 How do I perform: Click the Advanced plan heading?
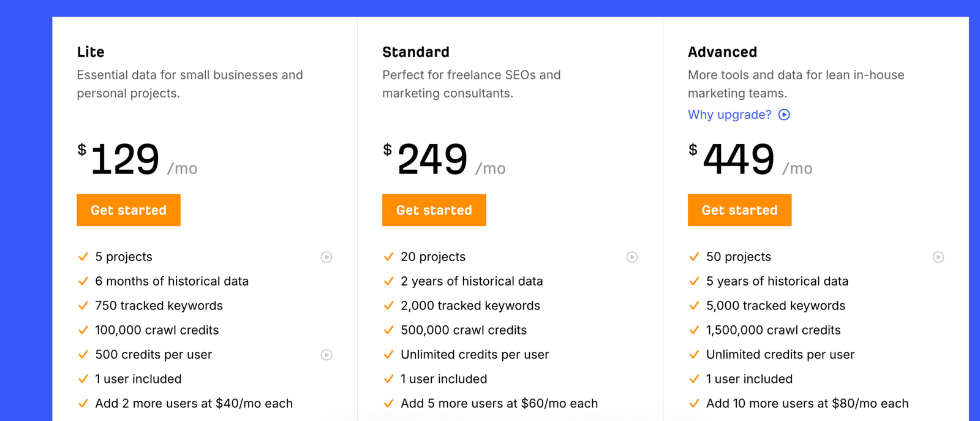click(x=722, y=52)
